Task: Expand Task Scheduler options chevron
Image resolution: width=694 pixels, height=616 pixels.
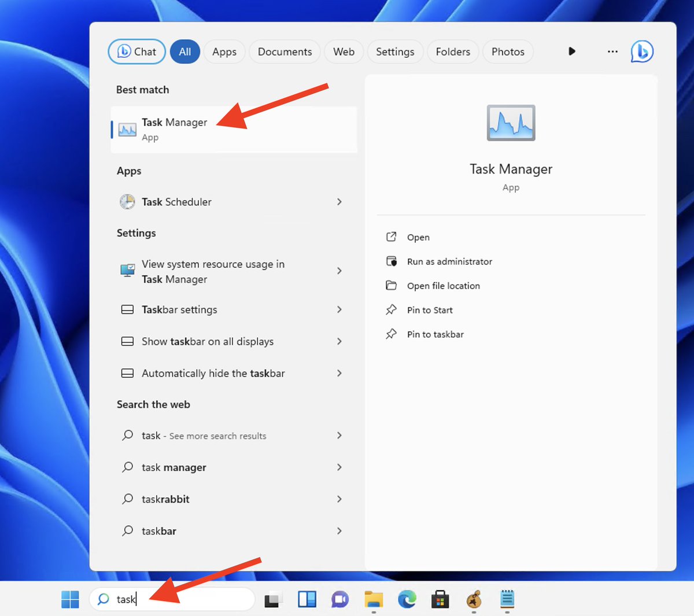Action: point(339,202)
